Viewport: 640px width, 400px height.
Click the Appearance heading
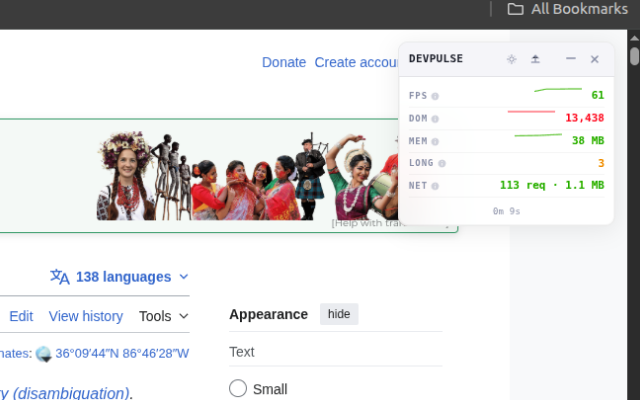pyautogui.click(x=269, y=314)
